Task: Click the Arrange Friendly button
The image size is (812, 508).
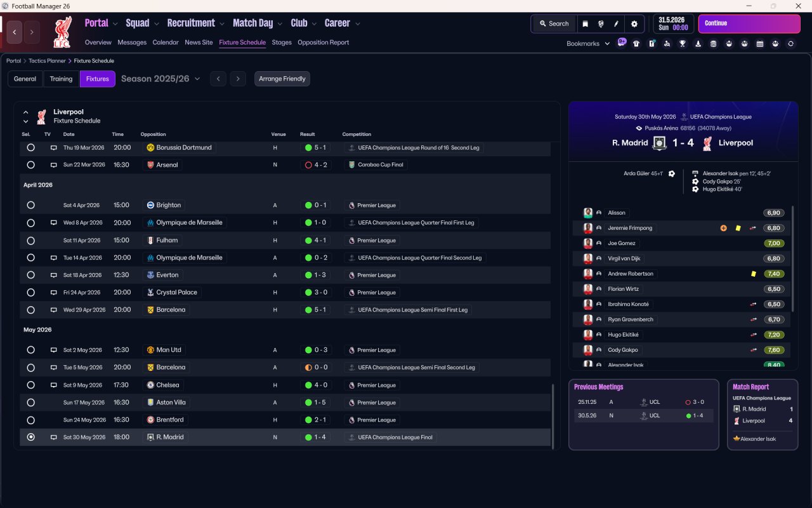Action: coord(282,79)
